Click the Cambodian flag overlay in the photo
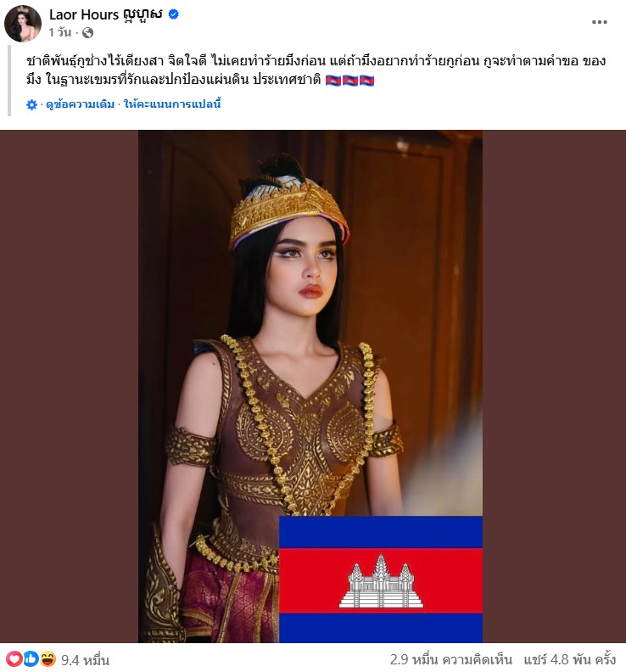Screen dimensions: 626x672 click(381, 579)
